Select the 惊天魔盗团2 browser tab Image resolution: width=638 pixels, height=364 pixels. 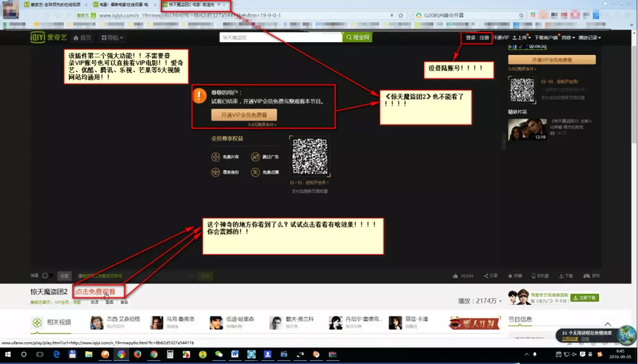(x=195, y=5)
